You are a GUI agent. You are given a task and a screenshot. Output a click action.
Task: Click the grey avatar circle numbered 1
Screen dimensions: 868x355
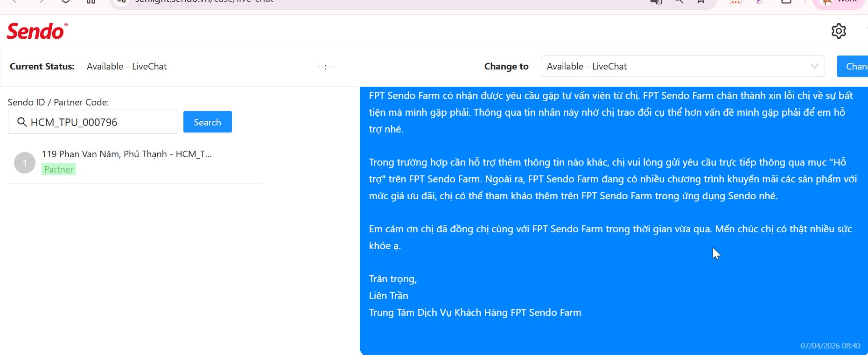point(25,163)
